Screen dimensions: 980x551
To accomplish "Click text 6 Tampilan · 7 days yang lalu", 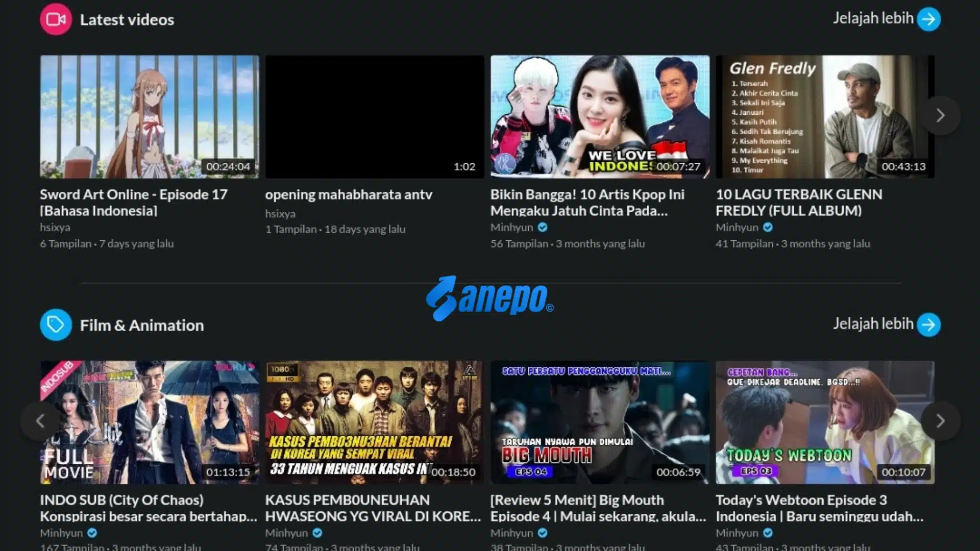I will 107,244.
